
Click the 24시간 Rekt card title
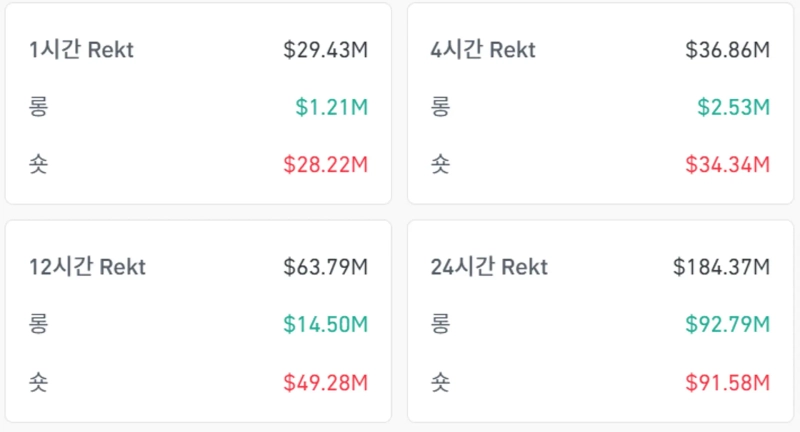click(489, 267)
